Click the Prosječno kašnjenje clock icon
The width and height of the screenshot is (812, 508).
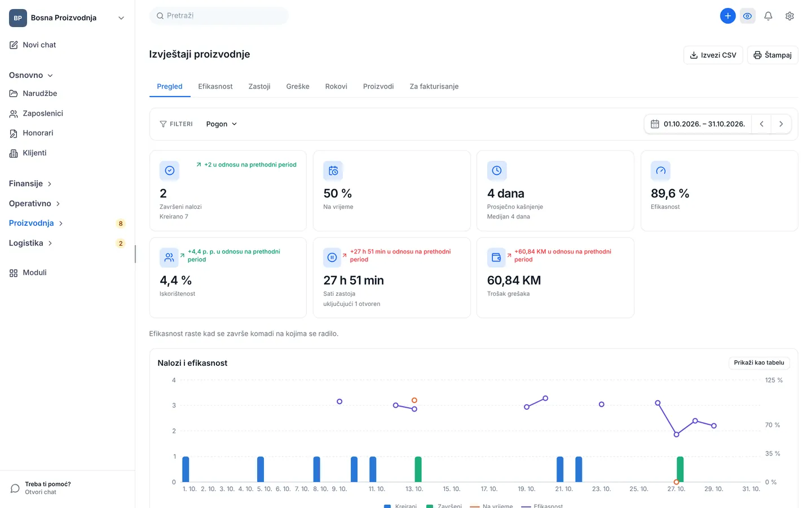[x=497, y=170]
